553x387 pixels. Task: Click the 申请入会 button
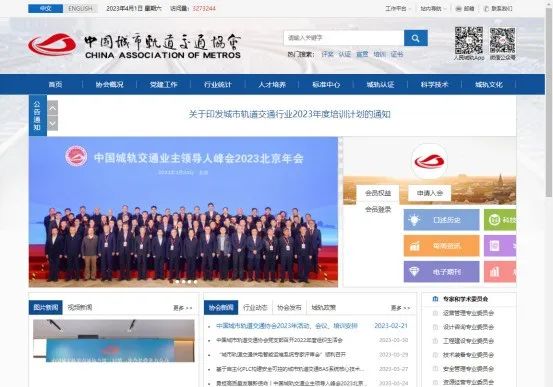[430, 193]
